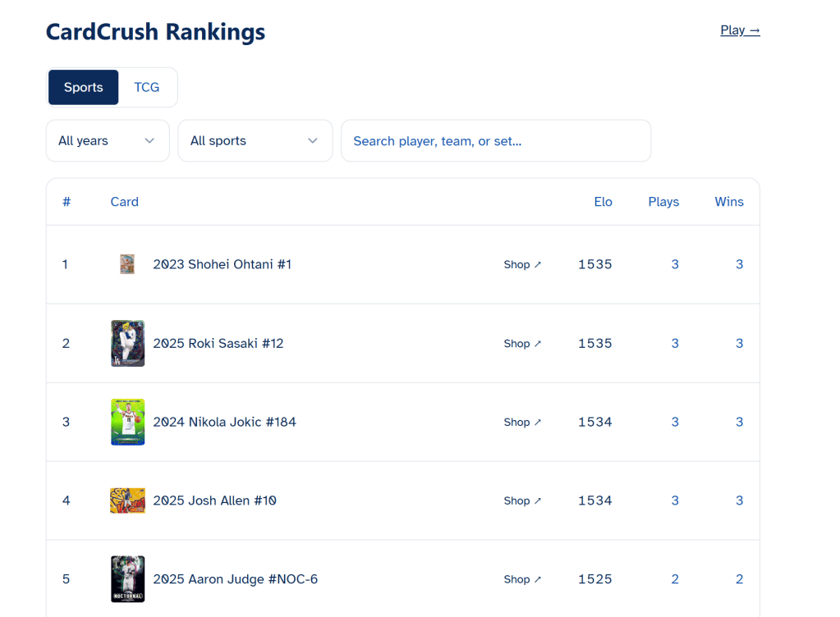Open the Shop link for Roki Sasaki
Viewport: 840px width, 617px height.
click(x=522, y=344)
